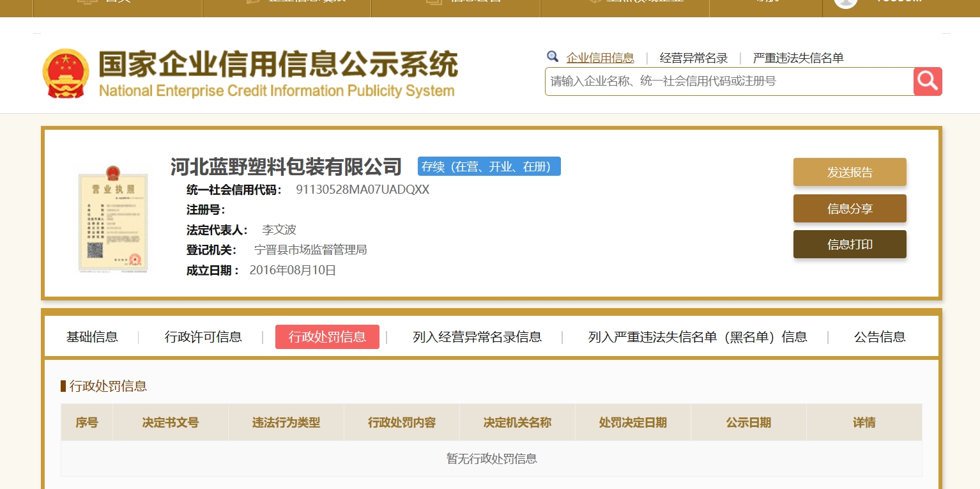Open the business license thumbnail image
The image size is (980, 489).
click(x=113, y=219)
